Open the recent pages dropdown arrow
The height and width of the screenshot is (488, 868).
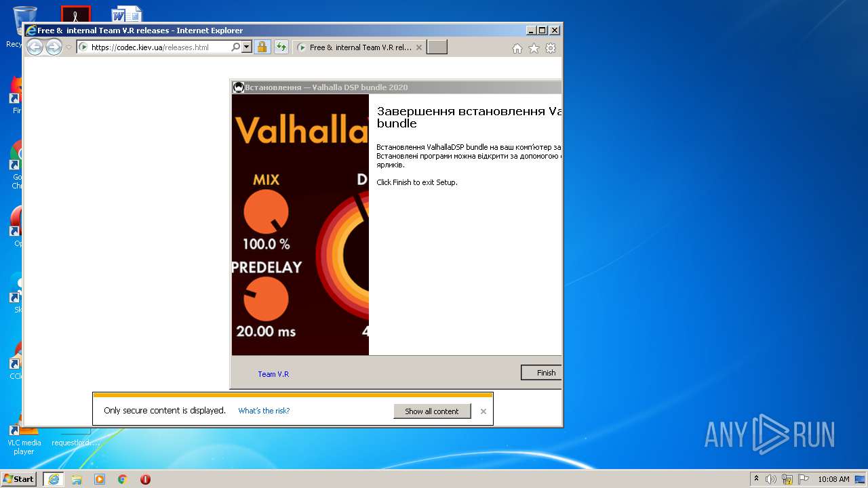[68, 47]
